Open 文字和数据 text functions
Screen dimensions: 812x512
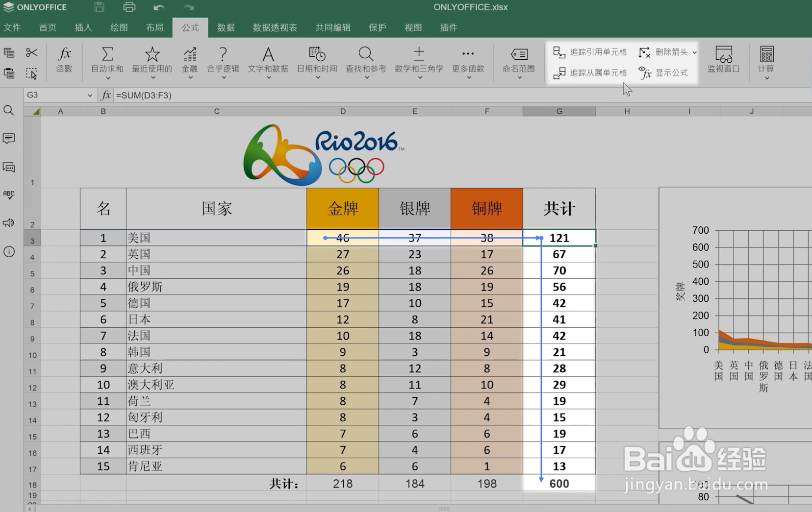pos(268,60)
